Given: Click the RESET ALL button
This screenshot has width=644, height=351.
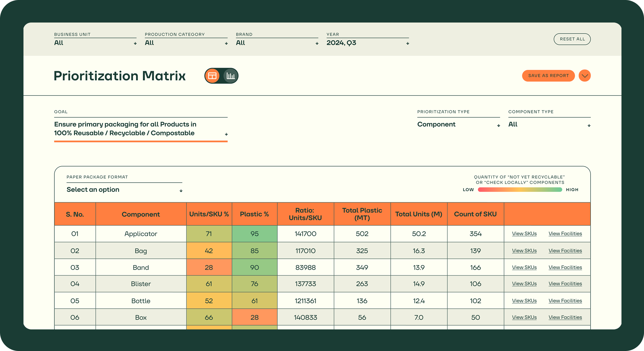Looking at the screenshot, I should (x=572, y=39).
